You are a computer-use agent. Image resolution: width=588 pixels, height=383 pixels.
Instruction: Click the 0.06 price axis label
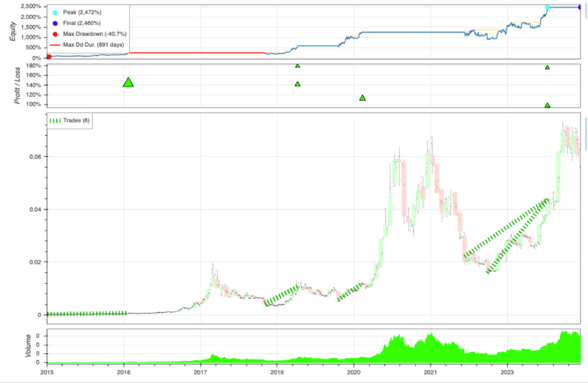[x=35, y=157]
